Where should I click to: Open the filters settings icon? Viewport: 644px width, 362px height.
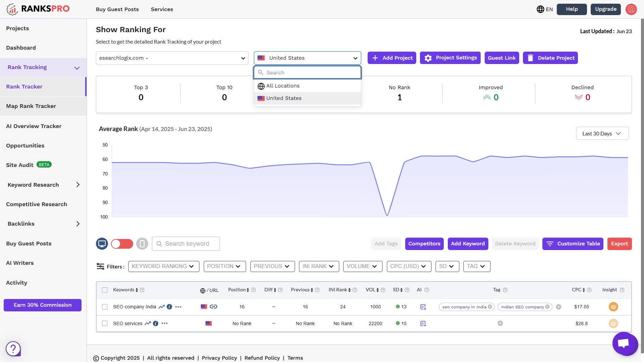click(x=100, y=266)
